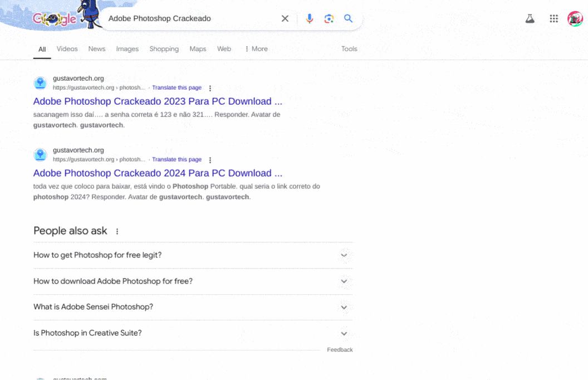Switch to the Images tab
Screen dimensions: 588x380
pyautogui.click(x=127, y=49)
